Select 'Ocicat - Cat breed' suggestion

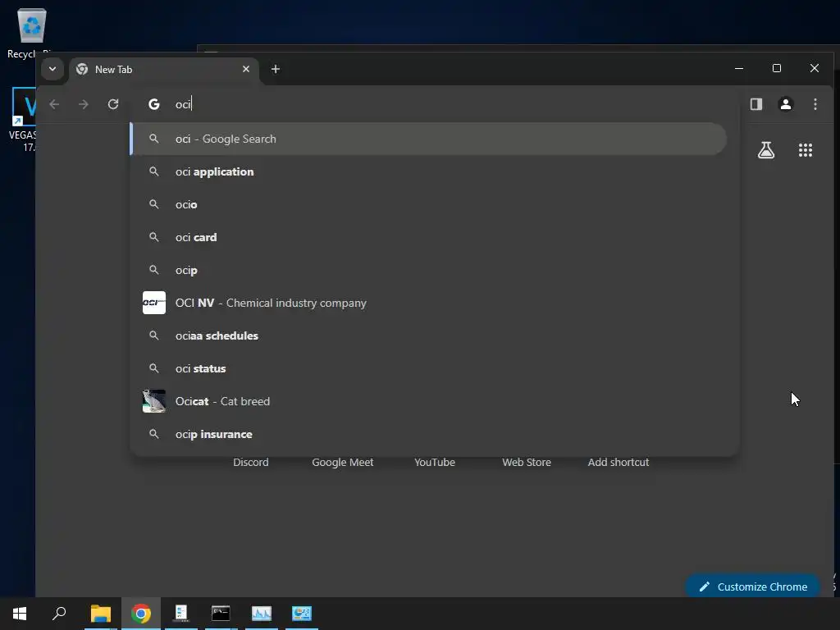point(428,401)
